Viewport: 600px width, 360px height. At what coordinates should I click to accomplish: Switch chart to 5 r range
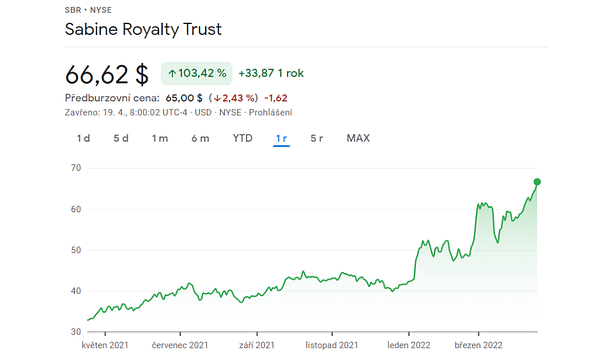316,138
